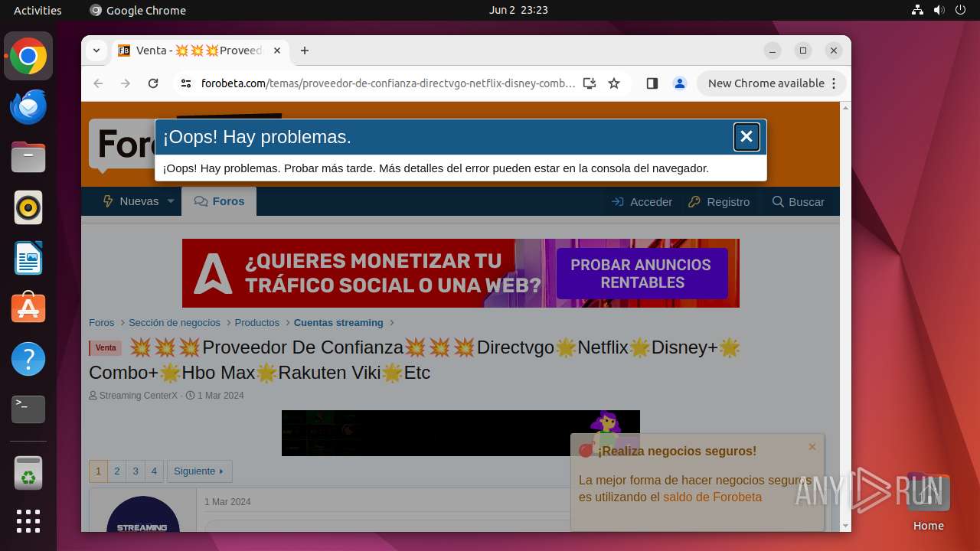Go back with the Chrome back arrow
980x551 pixels.
pos(98,83)
